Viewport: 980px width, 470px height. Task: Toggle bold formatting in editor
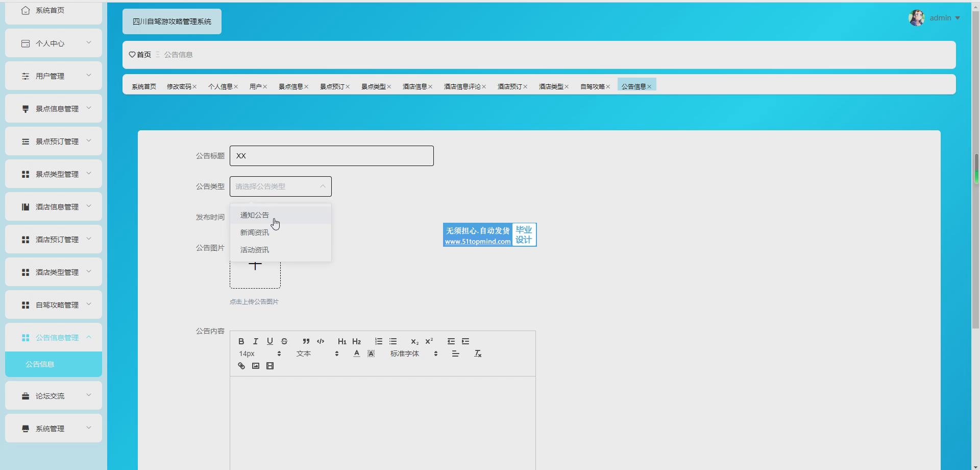(241, 341)
